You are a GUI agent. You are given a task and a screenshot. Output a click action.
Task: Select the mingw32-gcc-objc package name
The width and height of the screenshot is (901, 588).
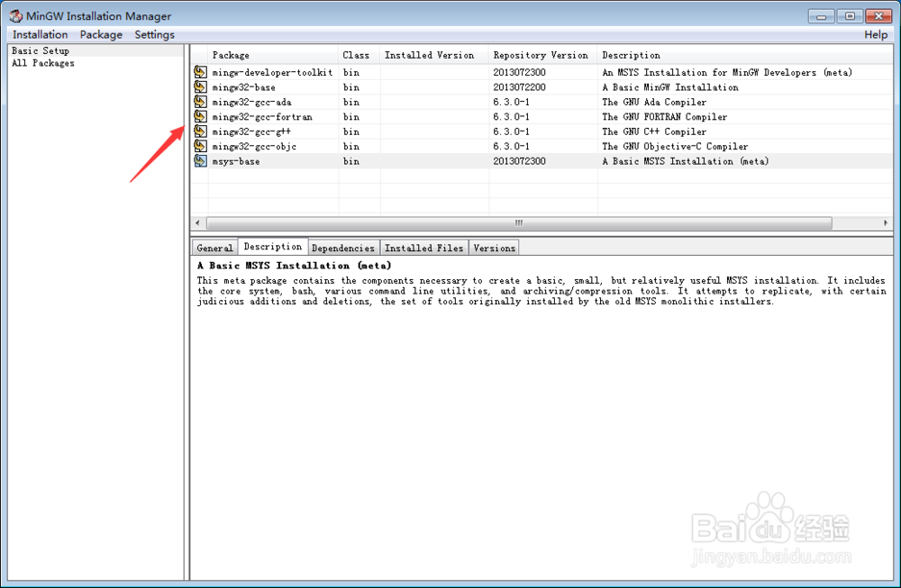point(254,147)
